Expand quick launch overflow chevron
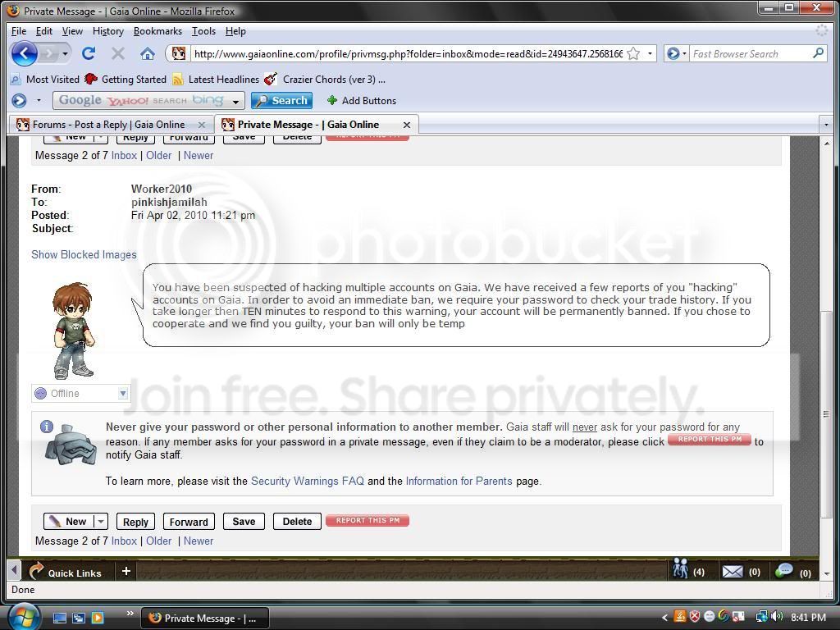The image size is (840, 630). click(130, 613)
